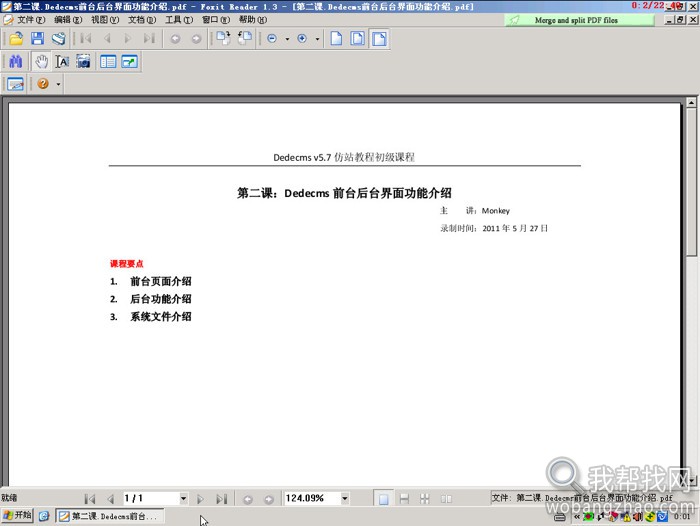The image size is (700, 526).
Task: Zoom out with the minus icon
Action: (x=272, y=39)
